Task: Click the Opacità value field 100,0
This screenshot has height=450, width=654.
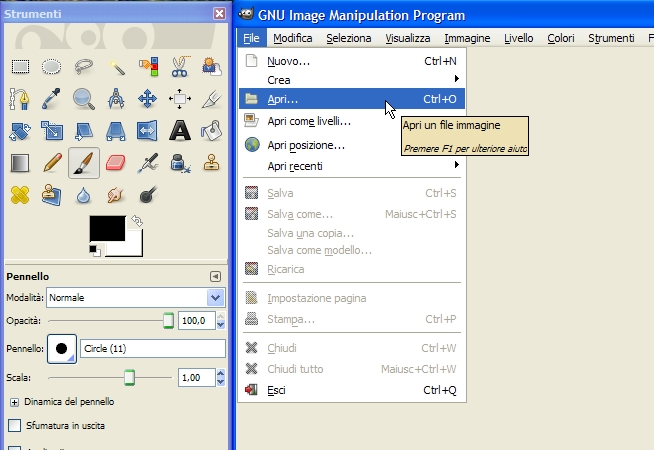Action: [x=196, y=321]
